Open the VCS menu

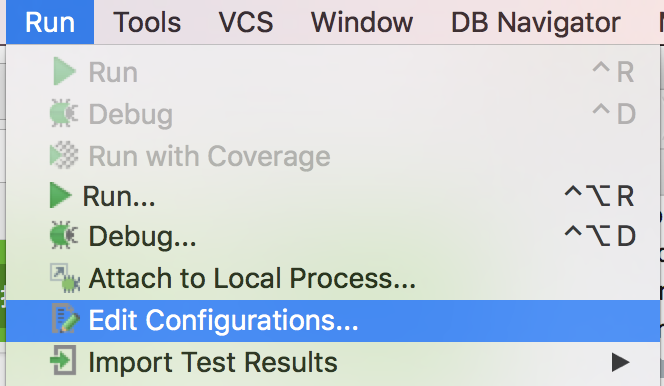coord(246,22)
